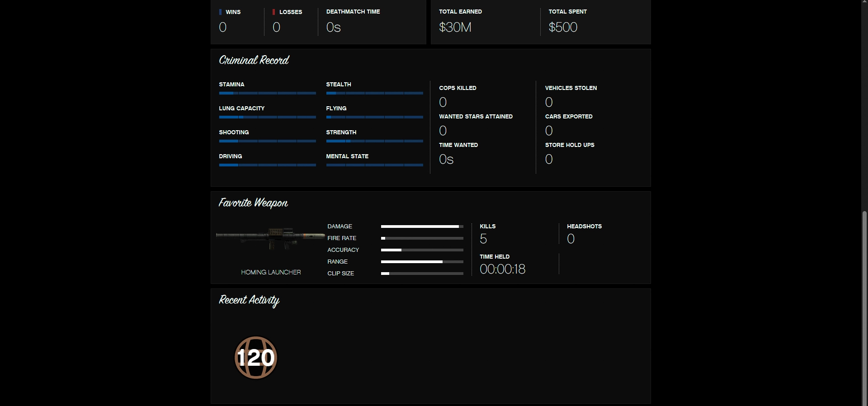Viewport: 868px width, 406px height.
Task: Click the red Losses marker icon
Action: pos(274,12)
